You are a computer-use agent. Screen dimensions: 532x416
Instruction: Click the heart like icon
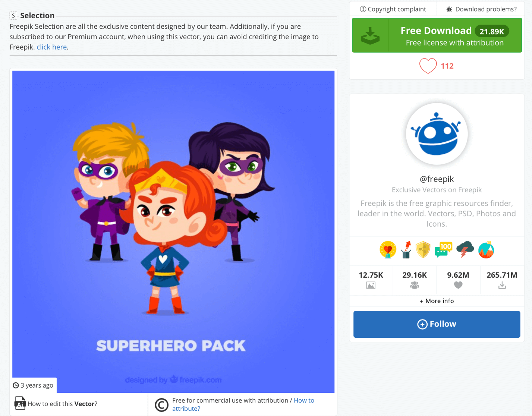(428, 66)
